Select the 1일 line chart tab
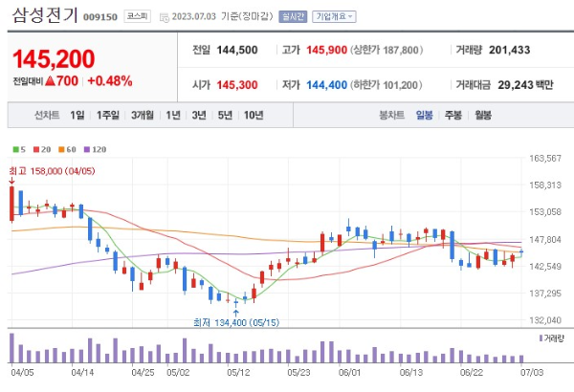Image resolution: width=574 pixels, height=392 pixels. (77, 116)
